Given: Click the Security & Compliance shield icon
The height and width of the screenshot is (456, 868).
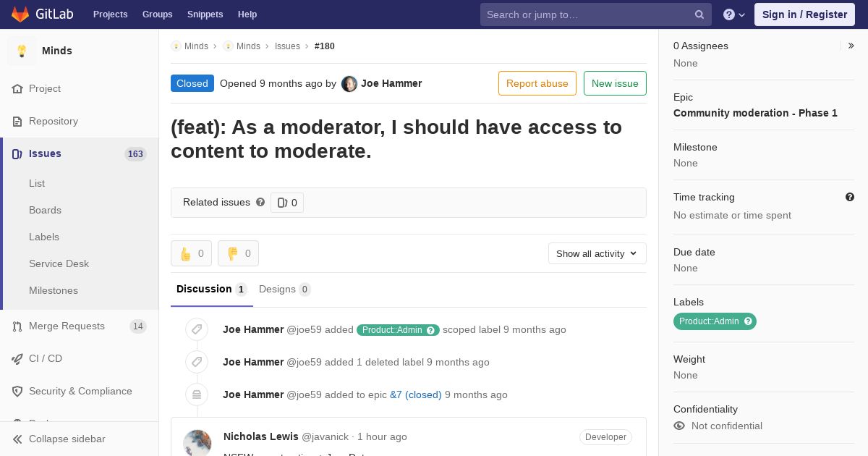Looking at the screenshot, I should [18, 391].
